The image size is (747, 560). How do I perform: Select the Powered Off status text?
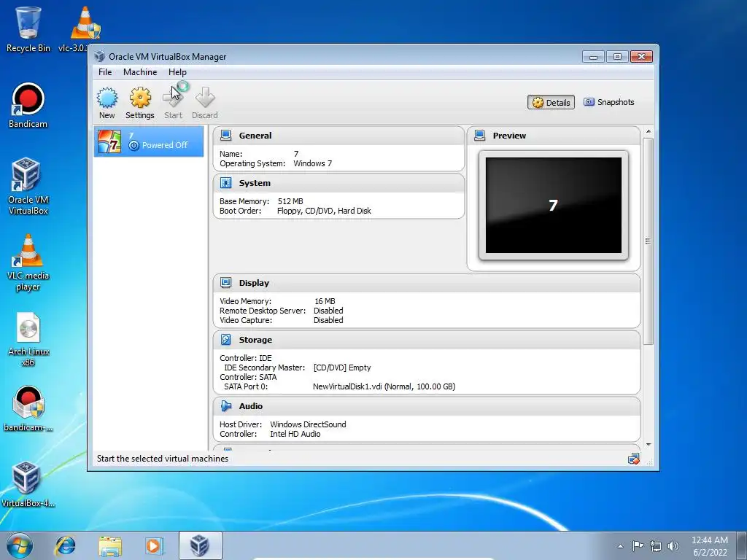165,145
